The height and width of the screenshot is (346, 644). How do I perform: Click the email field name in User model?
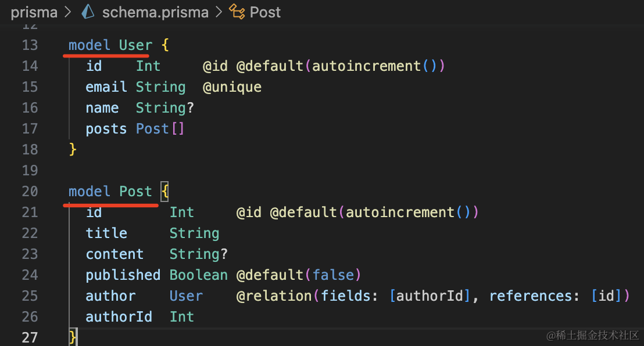click(106, 87)
